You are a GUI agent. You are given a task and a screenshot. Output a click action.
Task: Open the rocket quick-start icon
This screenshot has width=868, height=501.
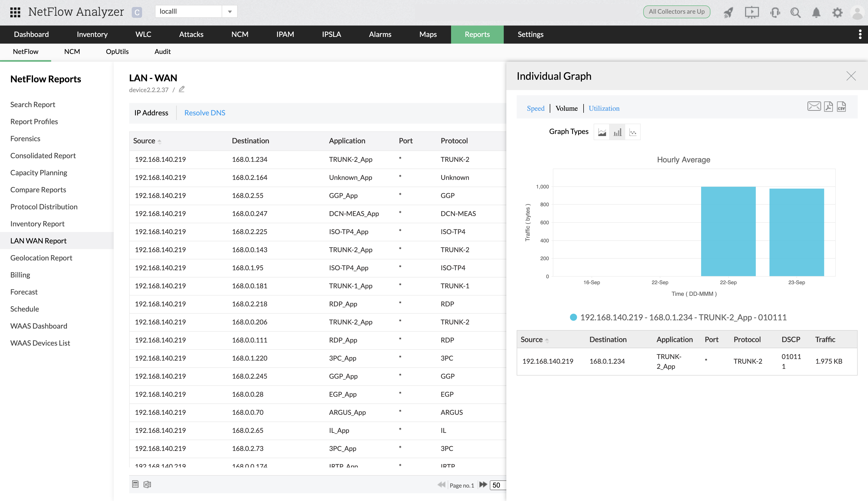[729, 13]
